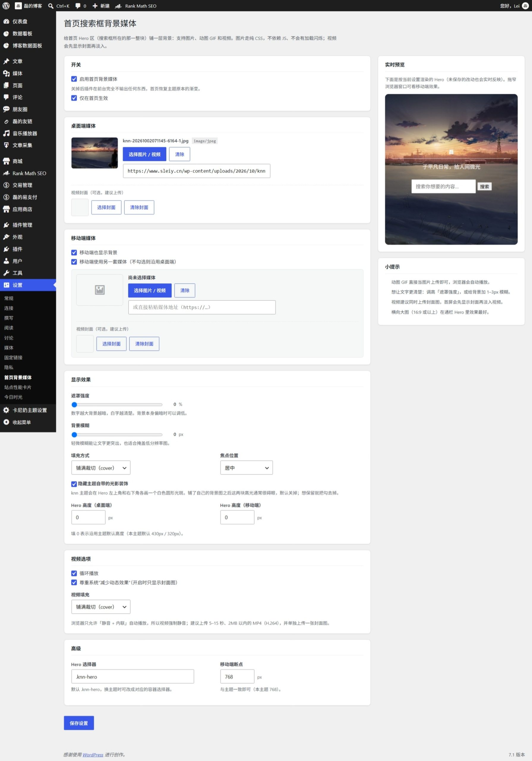Collapse the menu via 收起菜单 icon
The height and width of the screenshot is (761, 532).
pos(6,422)
